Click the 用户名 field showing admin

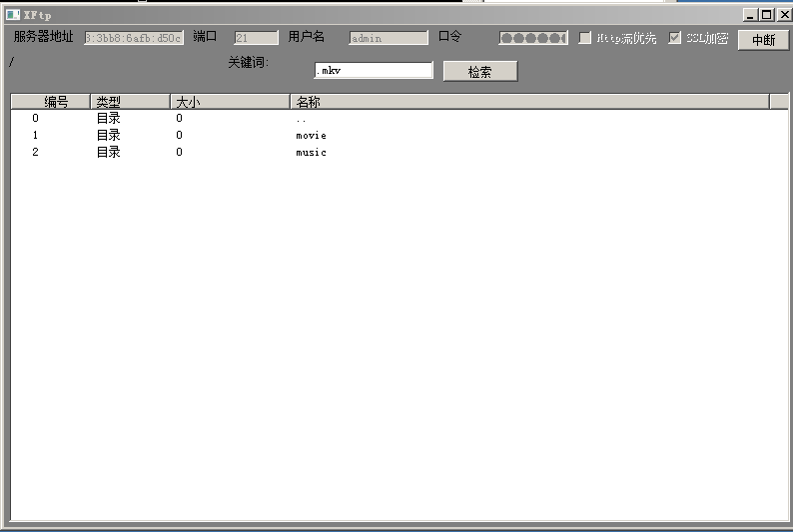pyautogui.click(x=388, y=38)
